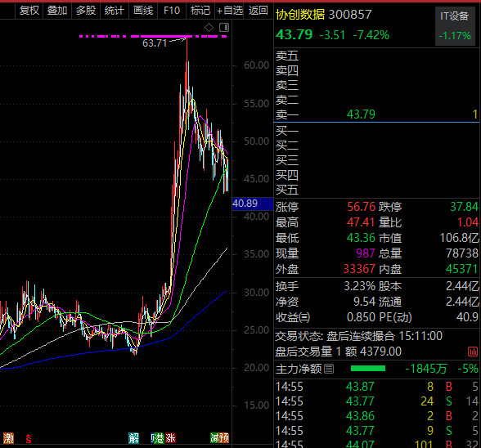Click the red bar chart icon

point(473,352)
